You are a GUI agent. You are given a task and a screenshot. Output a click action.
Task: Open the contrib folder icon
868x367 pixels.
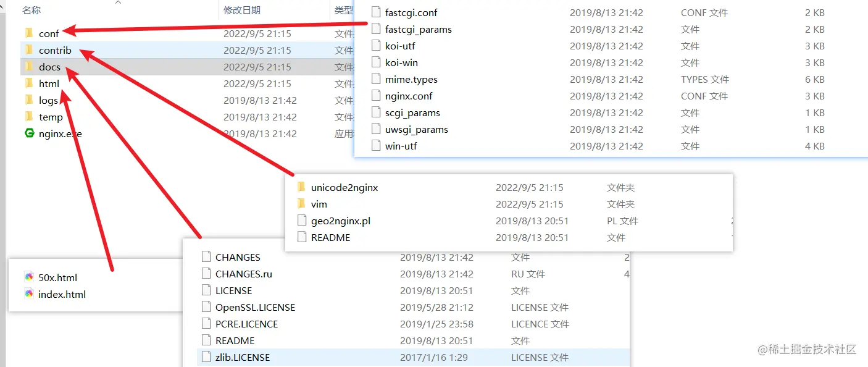(x=28, y=49)
